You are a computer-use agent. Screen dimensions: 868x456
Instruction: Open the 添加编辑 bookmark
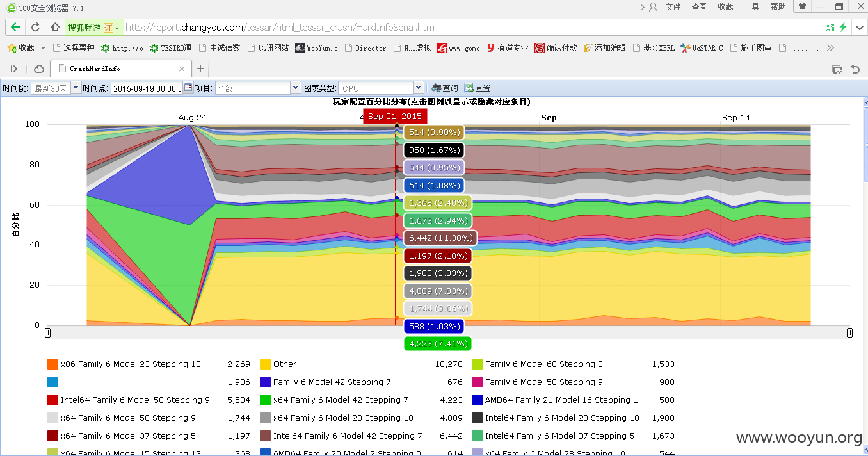pos(604,48)
